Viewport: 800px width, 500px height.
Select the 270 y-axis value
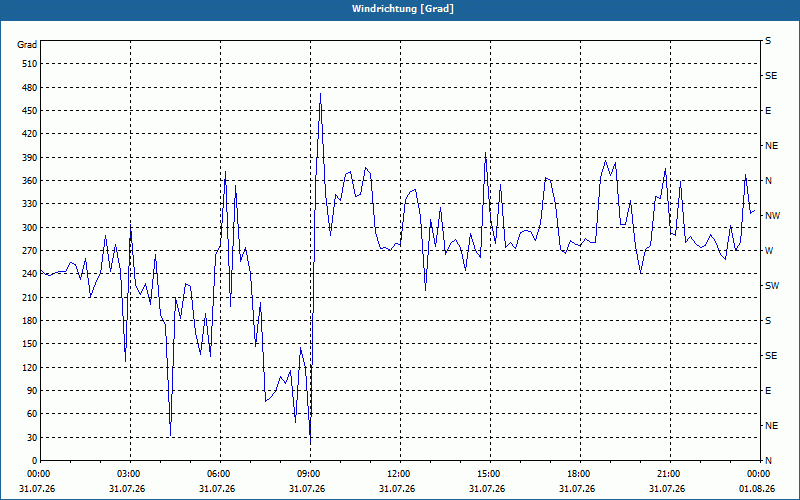pos(30,251)
